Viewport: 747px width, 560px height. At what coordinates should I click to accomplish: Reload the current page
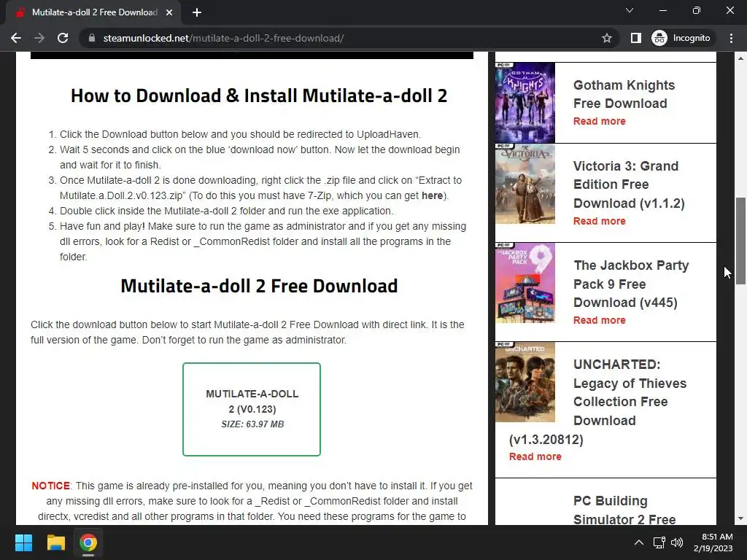[63, 38]
